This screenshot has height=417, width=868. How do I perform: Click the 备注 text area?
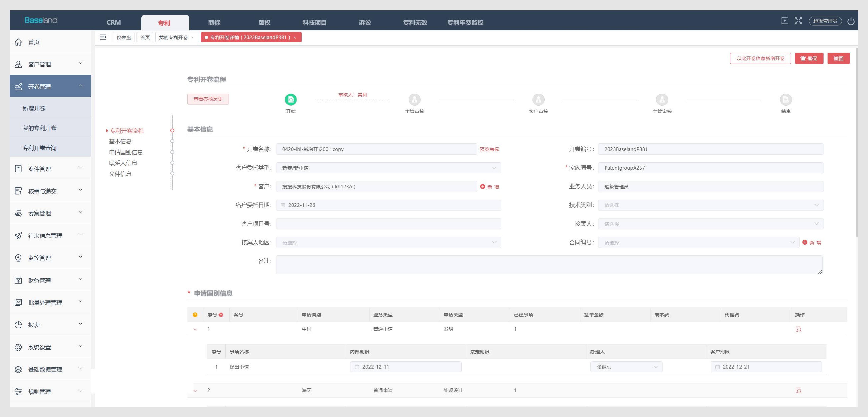click(x=549, y=265)
